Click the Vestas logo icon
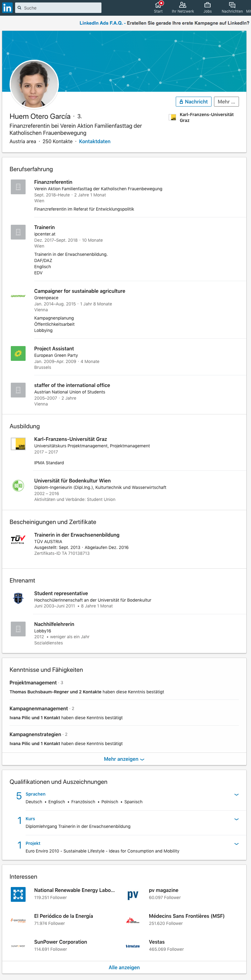Viewport: 251px width, 980px height. [133, 946]
